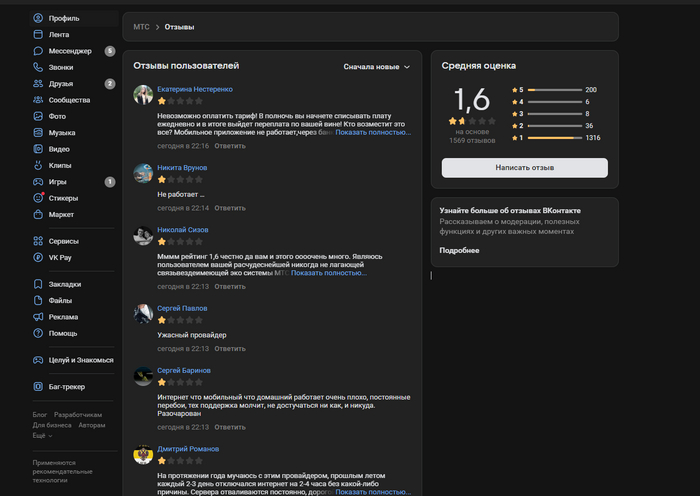Show full text of Николай Сизов's review
Image resolution: width=700 pixels, height=496 pixels.
[329, 273]
